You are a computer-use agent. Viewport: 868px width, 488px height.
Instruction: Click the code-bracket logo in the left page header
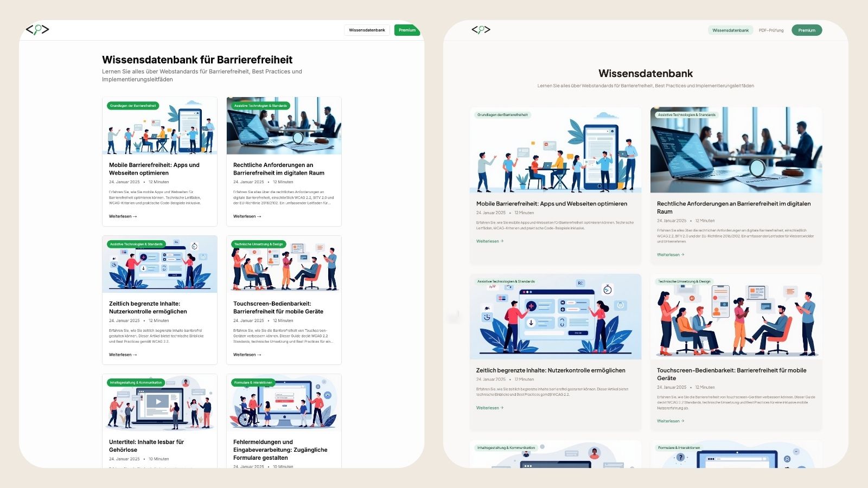[x=37, y=29]
